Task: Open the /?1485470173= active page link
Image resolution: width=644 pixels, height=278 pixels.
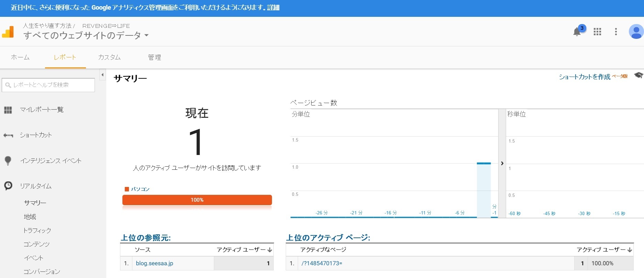Action: [x=322, y=263]
